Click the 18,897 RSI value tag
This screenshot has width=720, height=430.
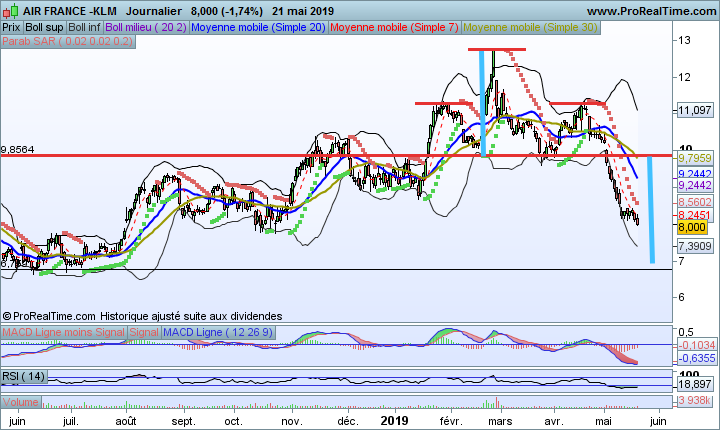pos(695,384)
